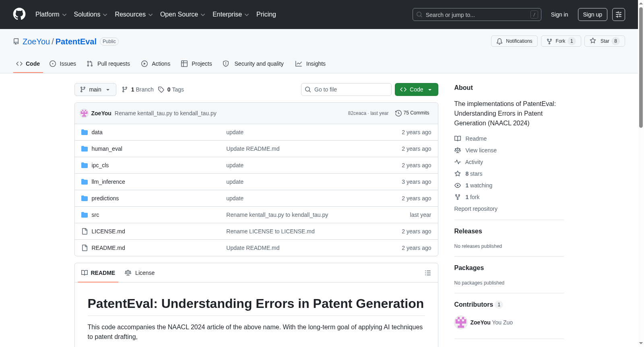Click the Activity pulse icon

coord(458,162)
